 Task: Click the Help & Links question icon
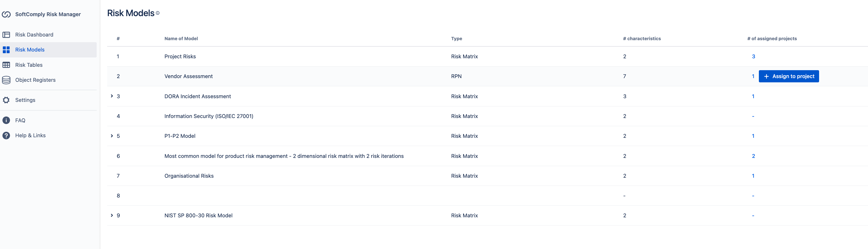6,135
